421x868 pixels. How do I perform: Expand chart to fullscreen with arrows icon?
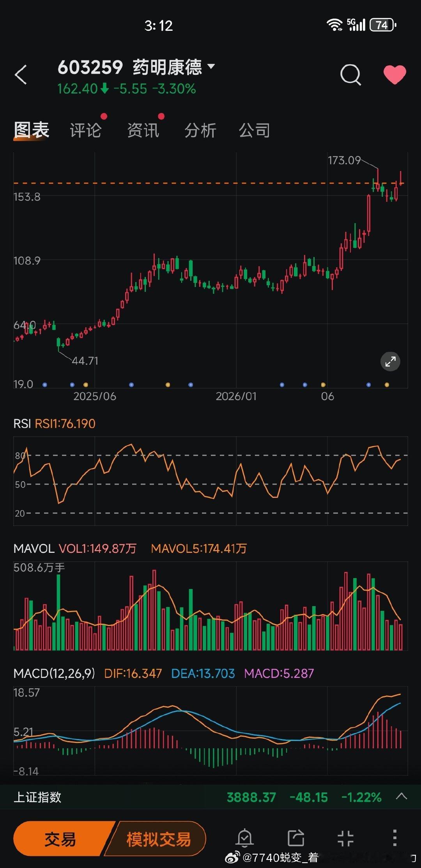[x=390, y=362]
